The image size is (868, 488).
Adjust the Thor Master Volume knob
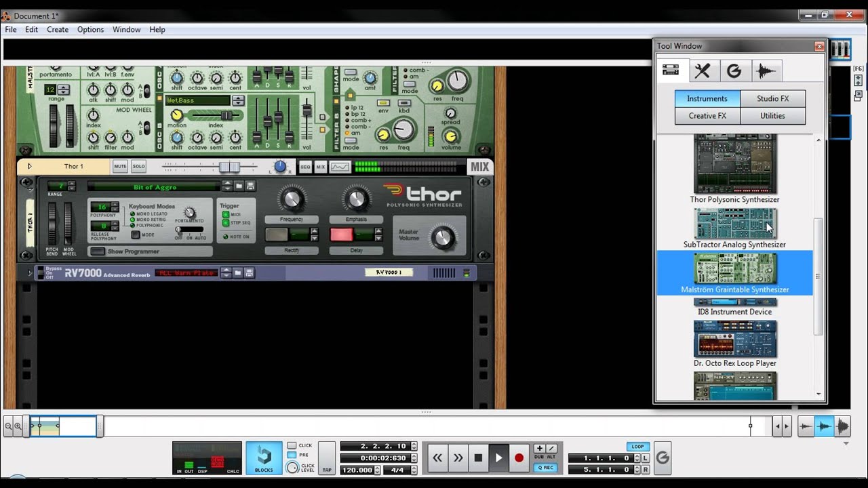(443, 237)
